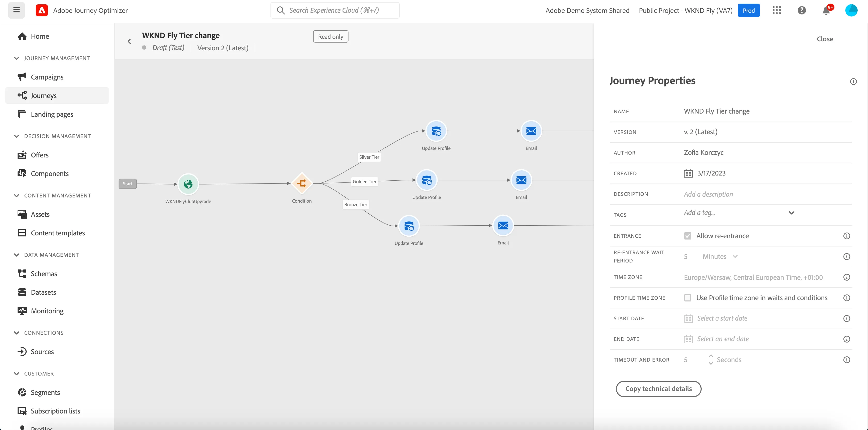Collapse the Data Management section

pos(17,255)
